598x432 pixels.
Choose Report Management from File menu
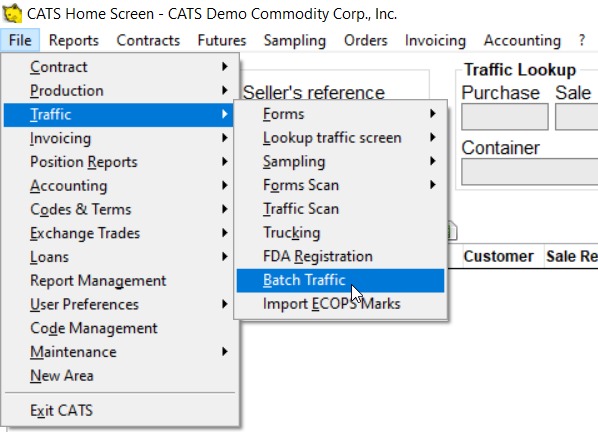click(119, 281)
